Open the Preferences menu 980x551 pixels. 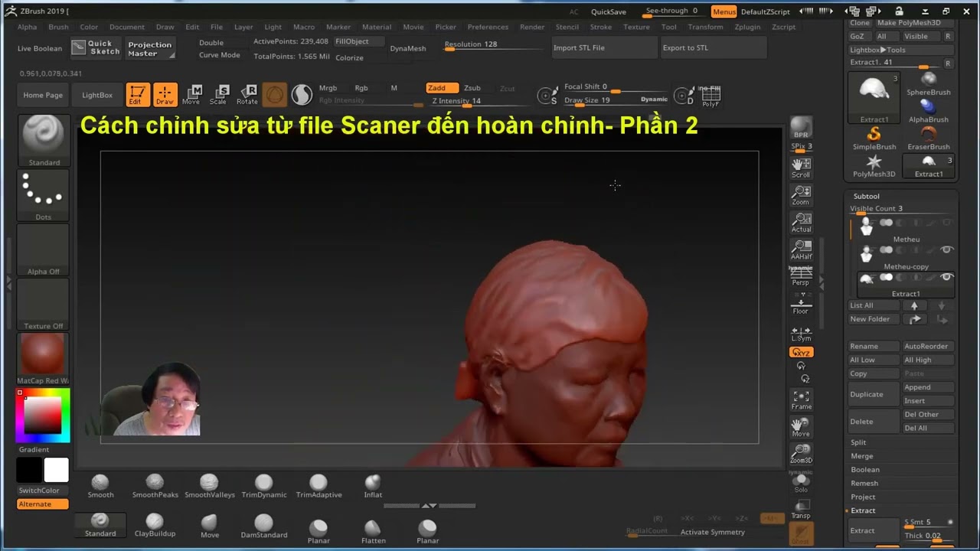(488, 27)
